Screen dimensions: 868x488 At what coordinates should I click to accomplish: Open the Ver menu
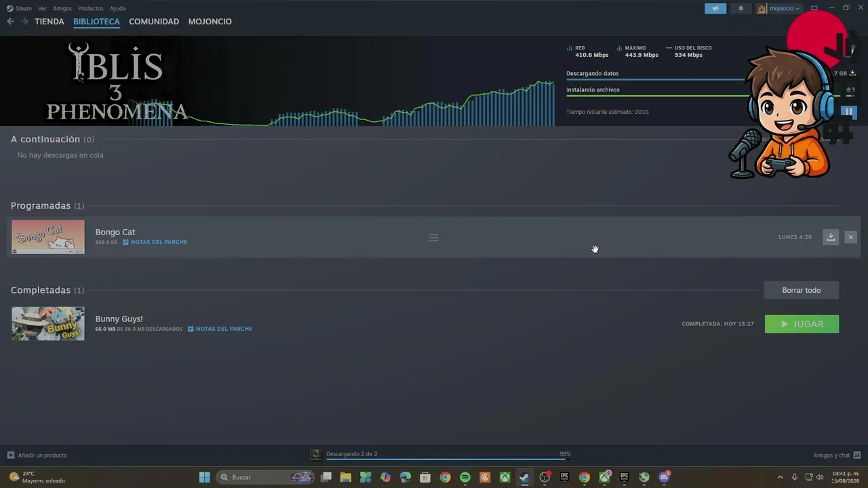pos(42,9)
